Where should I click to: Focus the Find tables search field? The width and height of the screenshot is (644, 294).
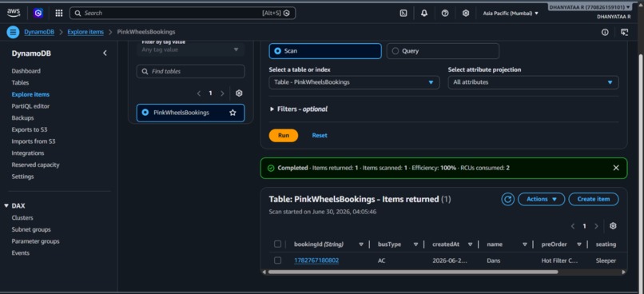(x=191, y=71)
